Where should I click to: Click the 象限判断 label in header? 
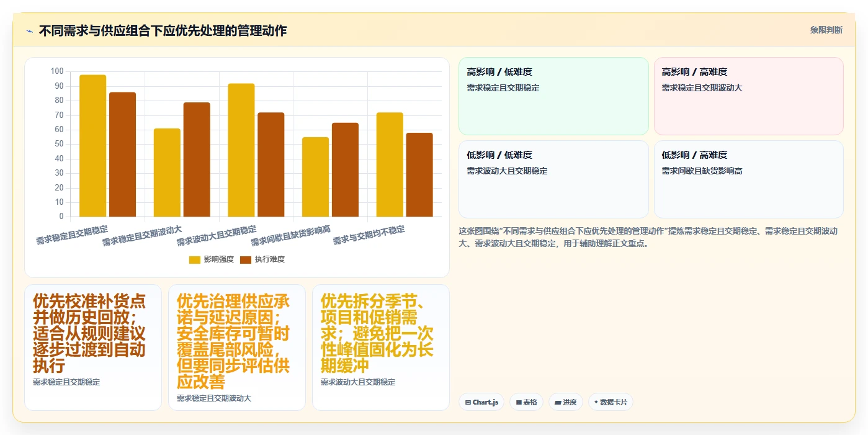826,30
